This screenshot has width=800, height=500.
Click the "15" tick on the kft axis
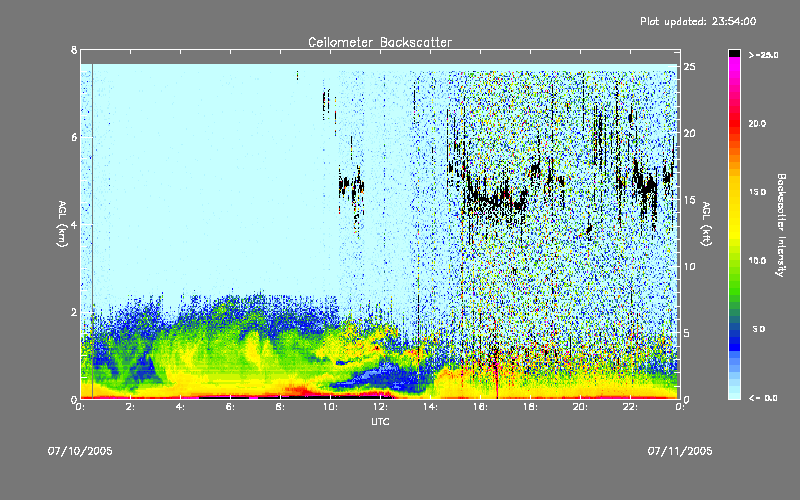(x=689, y=200)
